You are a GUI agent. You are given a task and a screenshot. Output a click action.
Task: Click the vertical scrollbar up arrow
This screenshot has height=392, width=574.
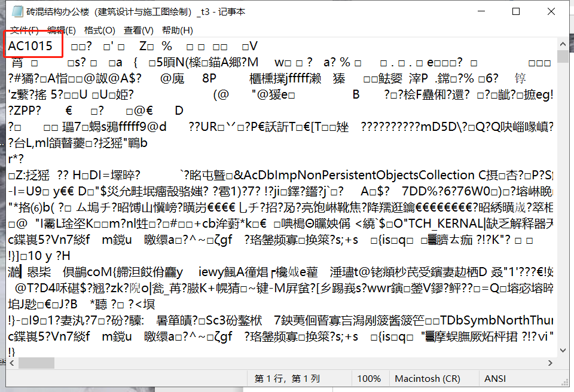[563, 43]
